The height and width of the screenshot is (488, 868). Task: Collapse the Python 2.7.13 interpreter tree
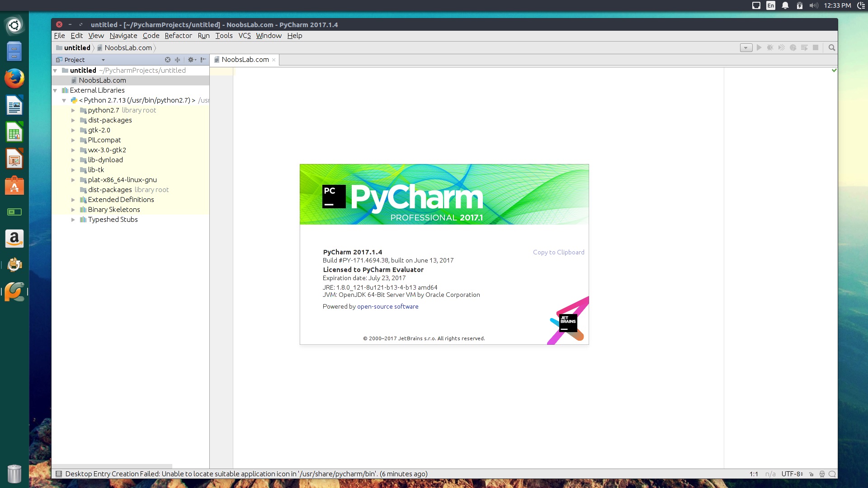click(x=64, y=100)
